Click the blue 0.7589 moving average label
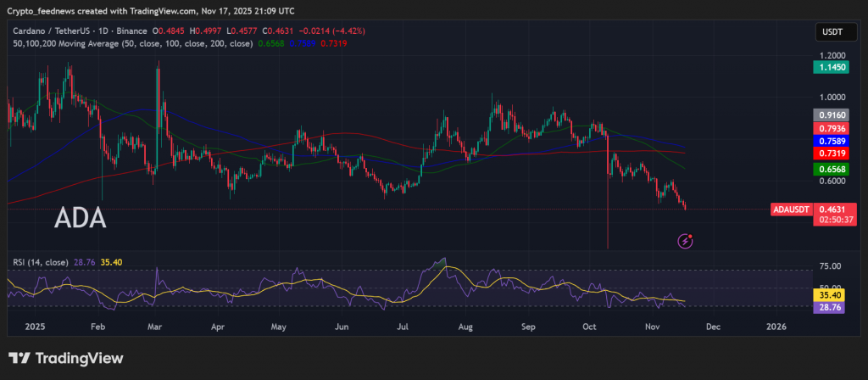The width and height of the screenshot is (868, 380). click(x=833, y=140)
